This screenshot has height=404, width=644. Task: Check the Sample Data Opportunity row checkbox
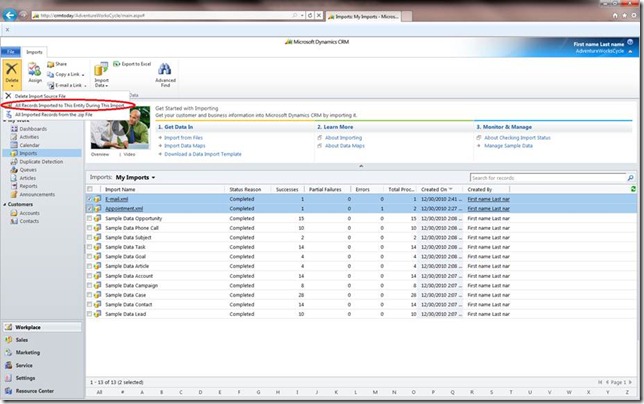[x=89, y=218]
